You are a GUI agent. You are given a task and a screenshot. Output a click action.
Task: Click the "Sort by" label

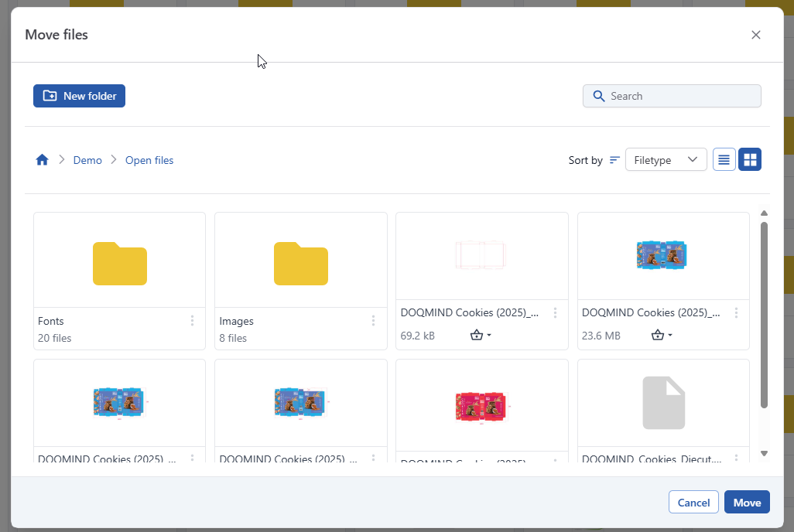point(585,160)
